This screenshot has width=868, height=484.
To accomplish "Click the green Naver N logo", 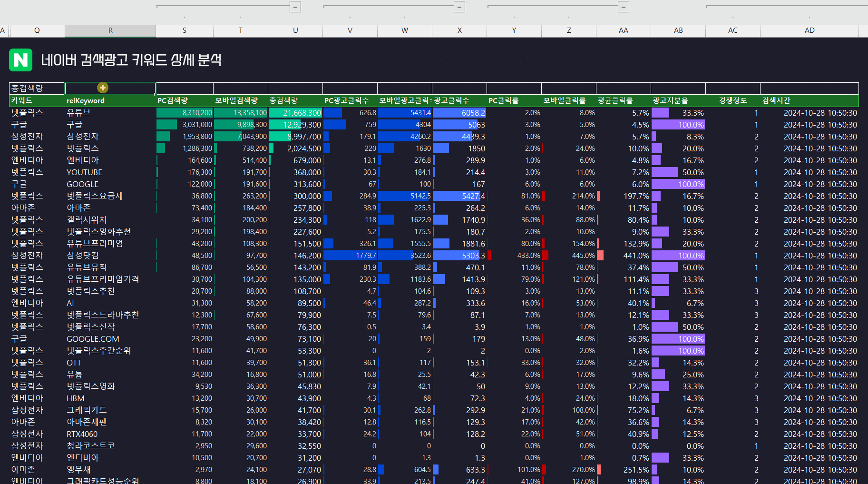I will pos(20,60).
